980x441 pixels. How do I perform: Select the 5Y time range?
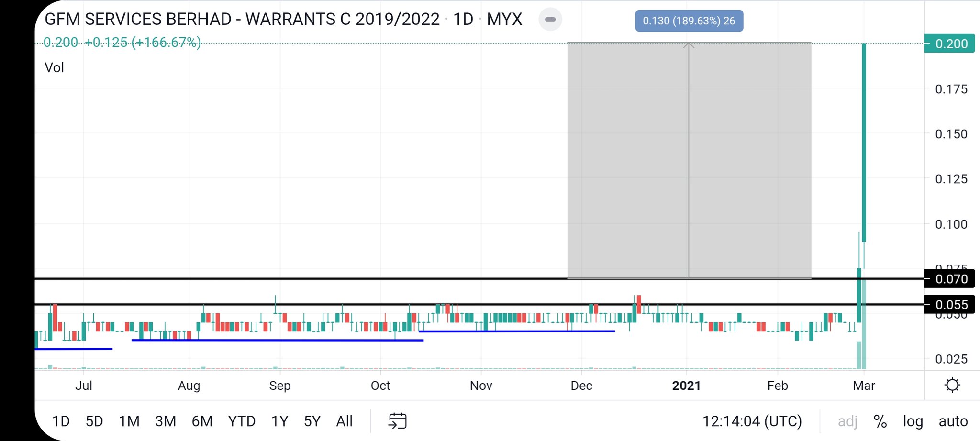tap(312, 421)
